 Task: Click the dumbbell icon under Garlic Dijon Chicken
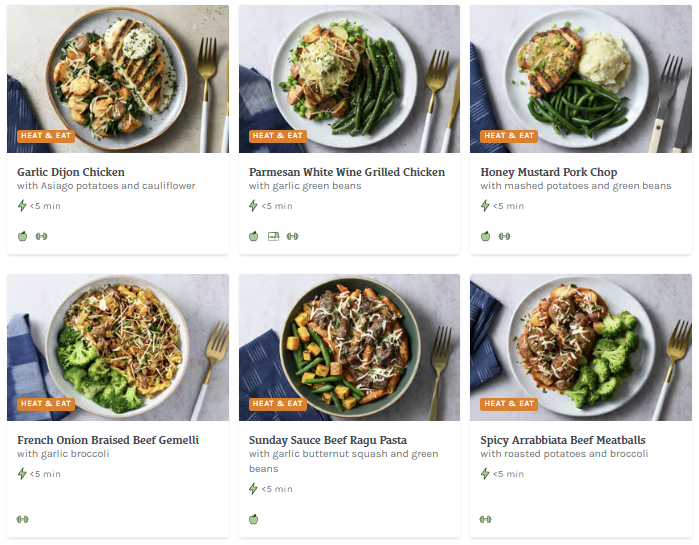[41, 237]
